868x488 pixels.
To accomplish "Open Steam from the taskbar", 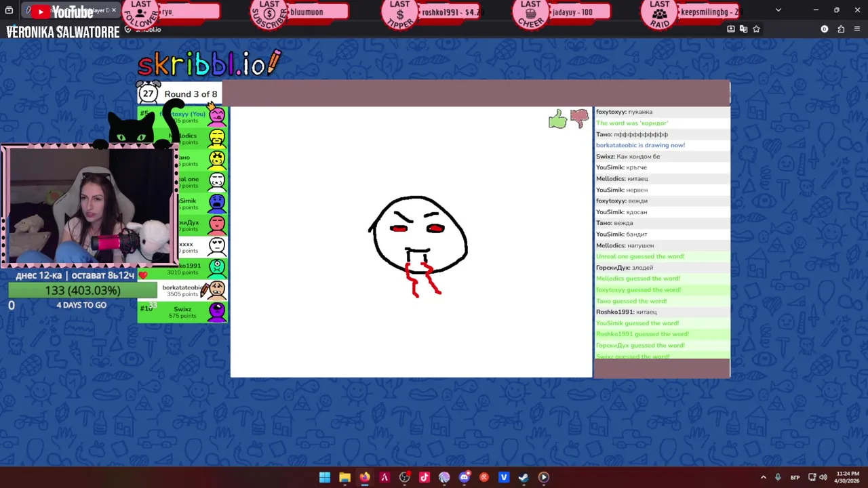I will (524, 477).
